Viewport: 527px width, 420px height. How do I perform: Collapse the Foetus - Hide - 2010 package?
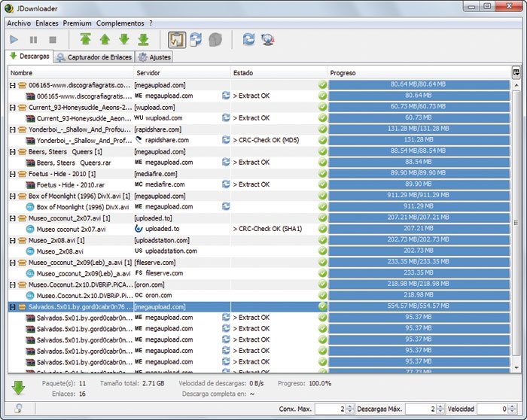pyautogui.click(x=13, y=174)
